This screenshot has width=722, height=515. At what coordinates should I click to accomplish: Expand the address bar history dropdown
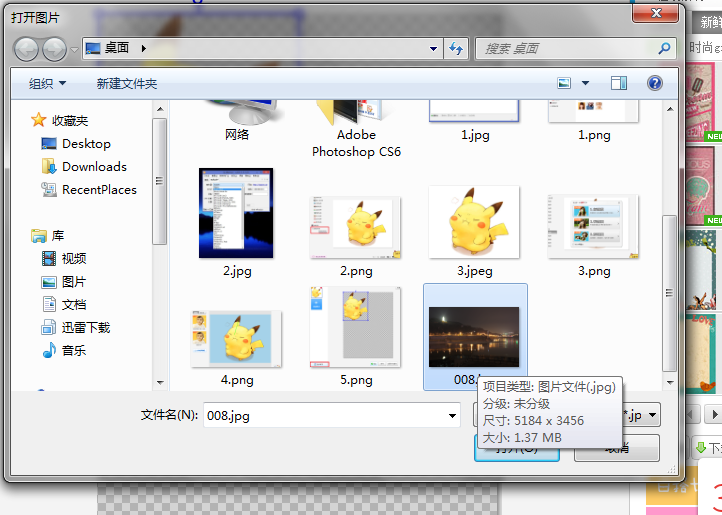tap(433, 48)
